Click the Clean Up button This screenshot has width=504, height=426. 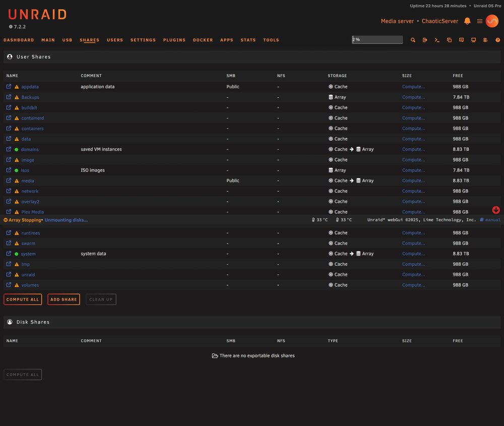click(x=101, y=299)
